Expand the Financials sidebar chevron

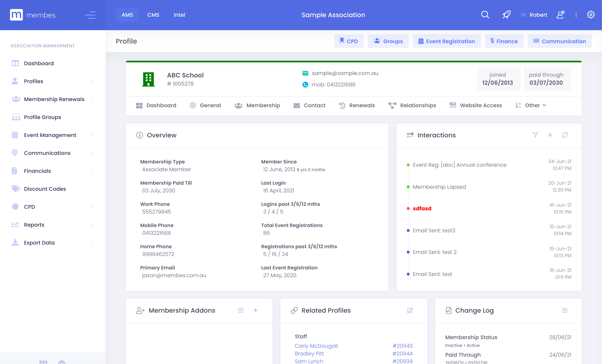point(92,171)
